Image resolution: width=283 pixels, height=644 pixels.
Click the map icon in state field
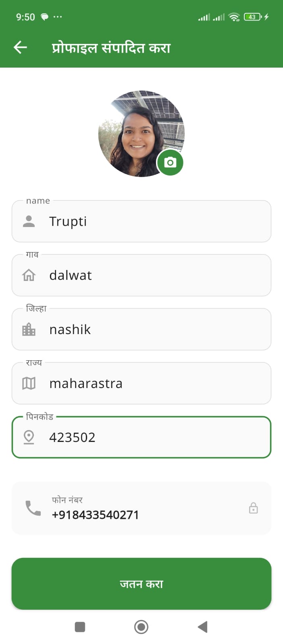29,383
